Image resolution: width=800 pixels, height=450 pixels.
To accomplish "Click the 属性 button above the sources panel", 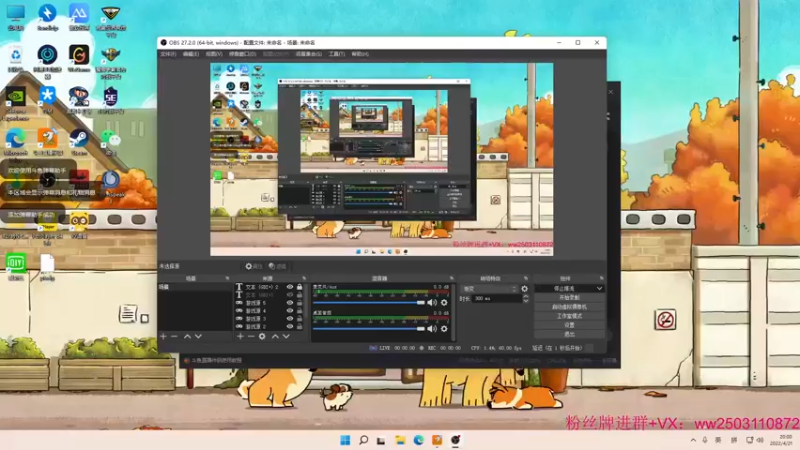I will (x=254, y=266).
